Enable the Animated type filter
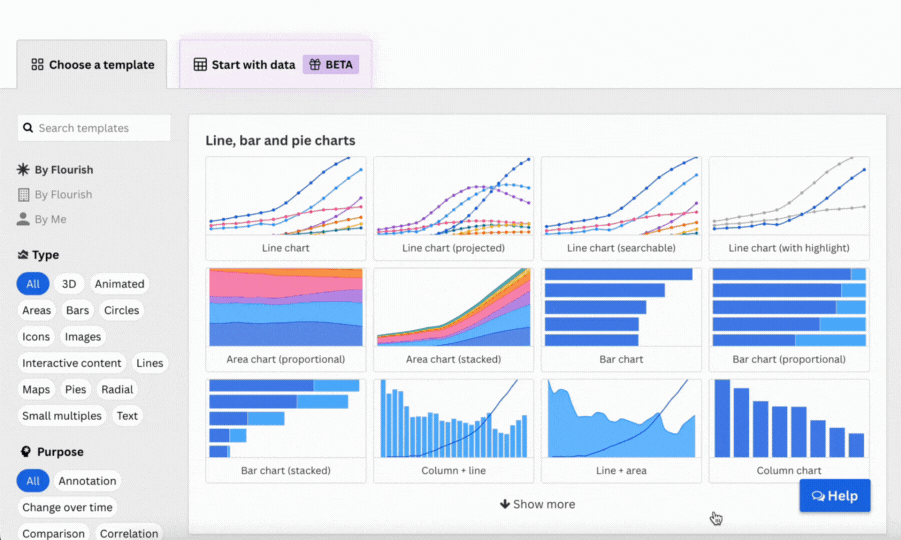The width and height of the screenshot is (901, 540). click(120, 284)
